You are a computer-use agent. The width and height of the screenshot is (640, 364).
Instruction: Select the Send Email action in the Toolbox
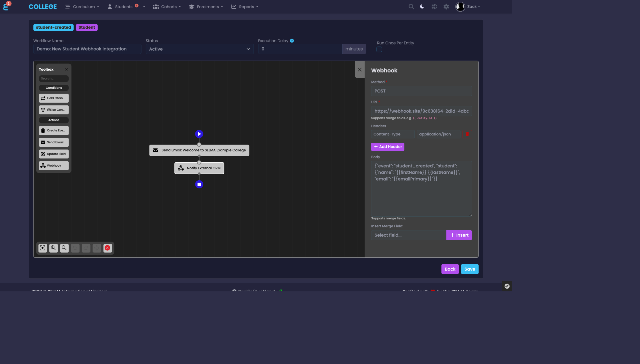click(53, 142)
